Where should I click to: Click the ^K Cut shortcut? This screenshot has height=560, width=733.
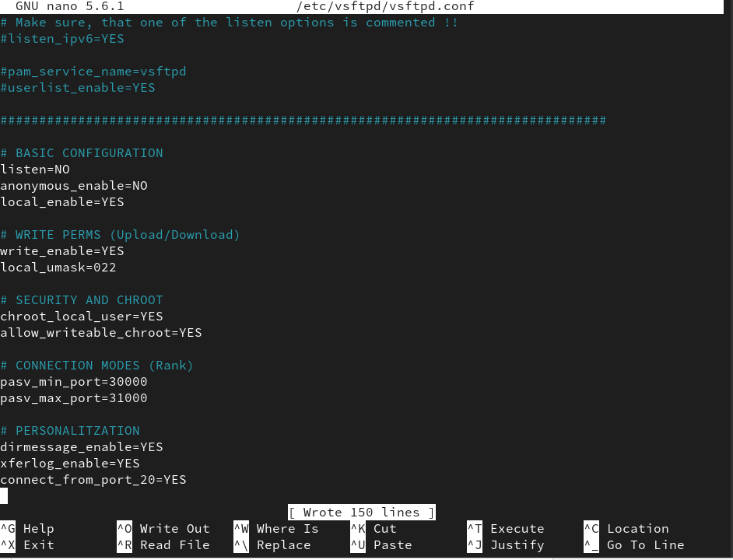pos(374,529)
